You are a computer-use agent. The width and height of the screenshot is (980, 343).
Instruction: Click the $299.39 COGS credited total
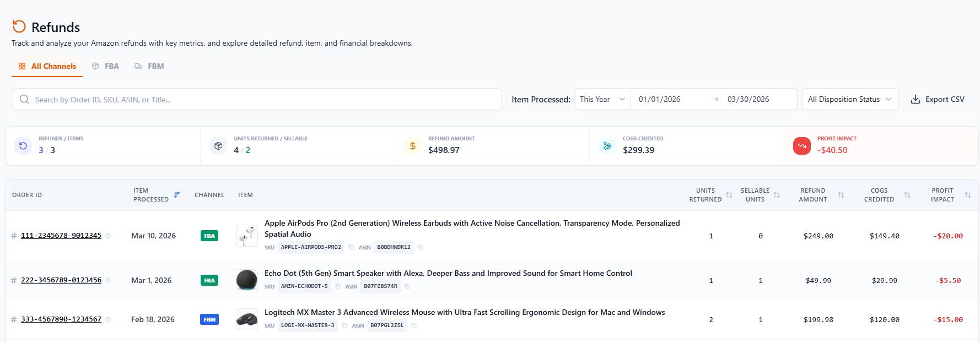(638, 150)
